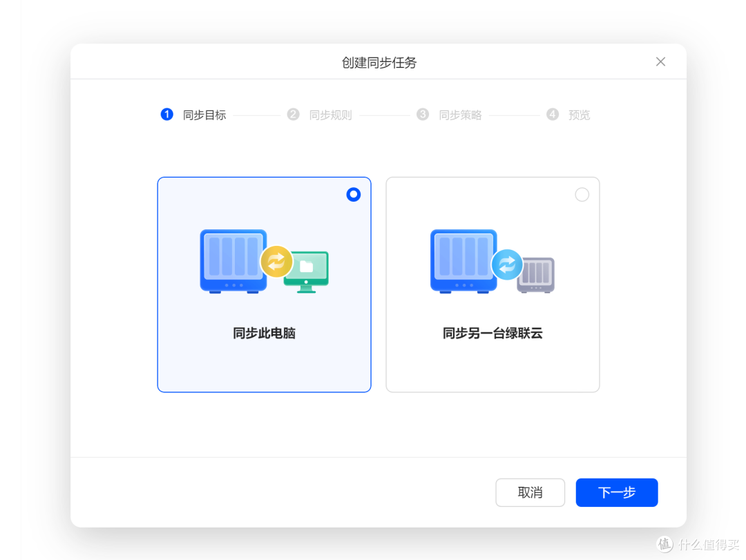Click the 同步另一台绿联云 label text
Screen dimensions: 746x560
click(x=492, y=333)
